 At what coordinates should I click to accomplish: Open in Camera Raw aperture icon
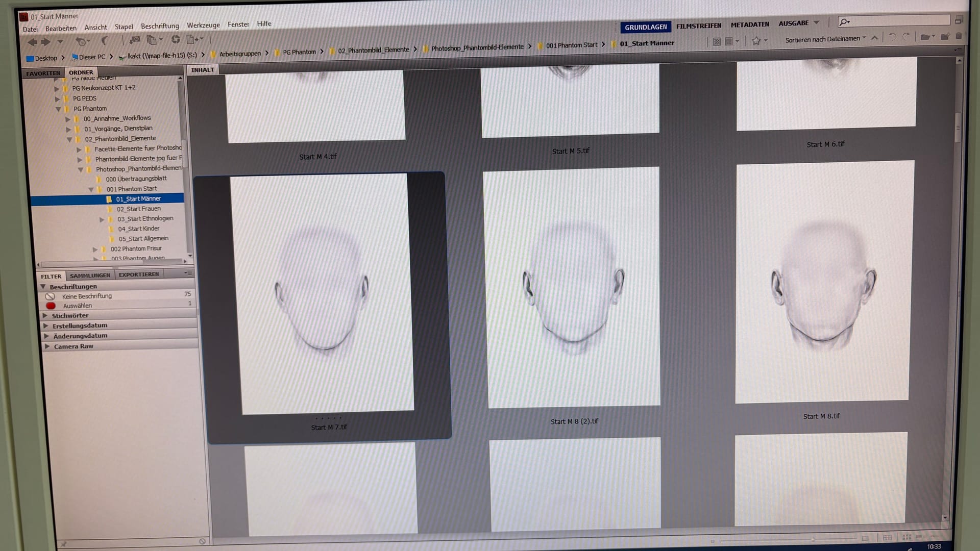176,39
